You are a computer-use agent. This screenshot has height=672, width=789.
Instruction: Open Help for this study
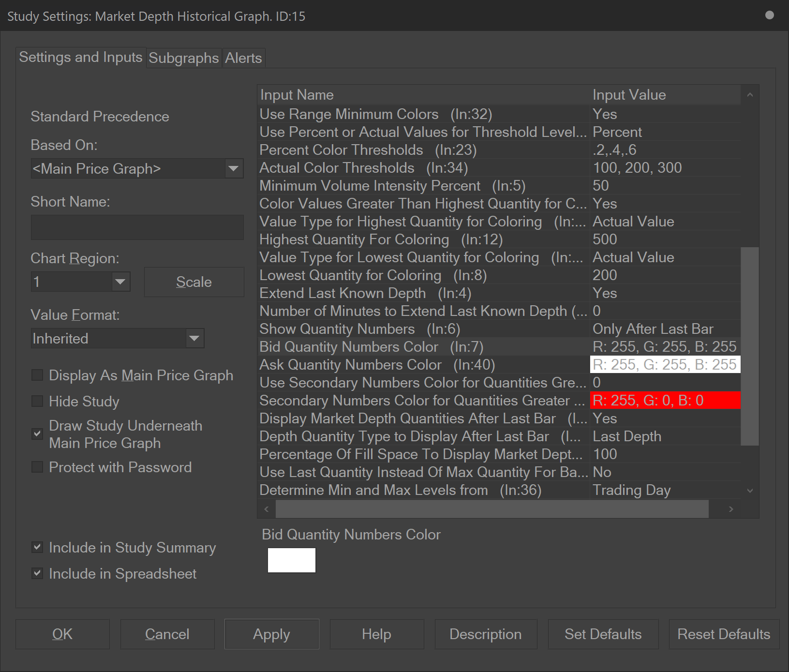pos(377,634)
